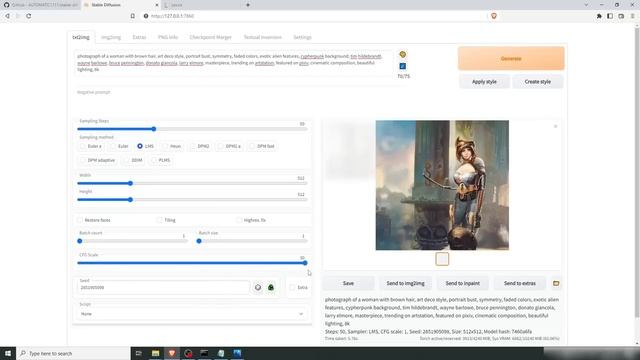Open a new browser tab with plus
This screenshot has height=360, width=640.
click(x=248, y=5)
